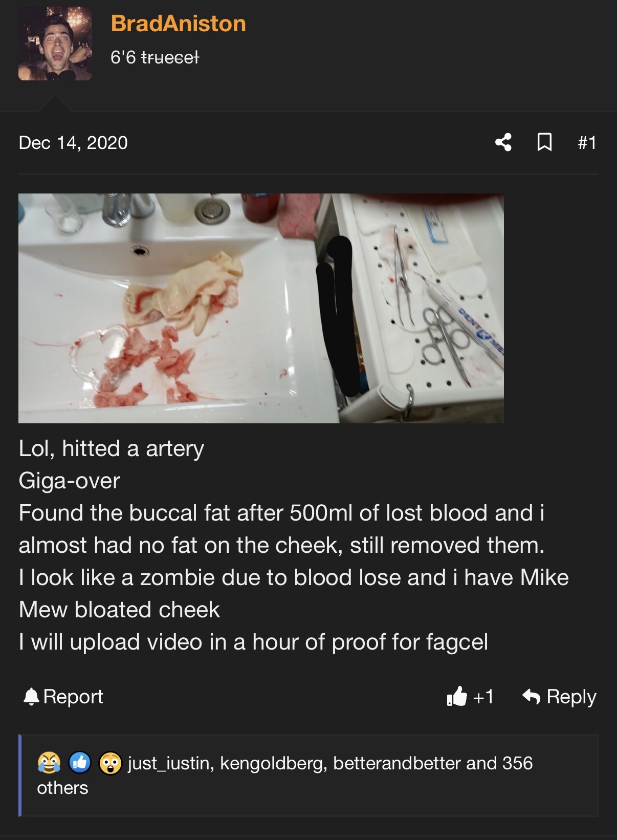The height and width of the screenshot is (840, 617).
Task: View betterandbetter's profile from reactions
Action: coord(397,763)
